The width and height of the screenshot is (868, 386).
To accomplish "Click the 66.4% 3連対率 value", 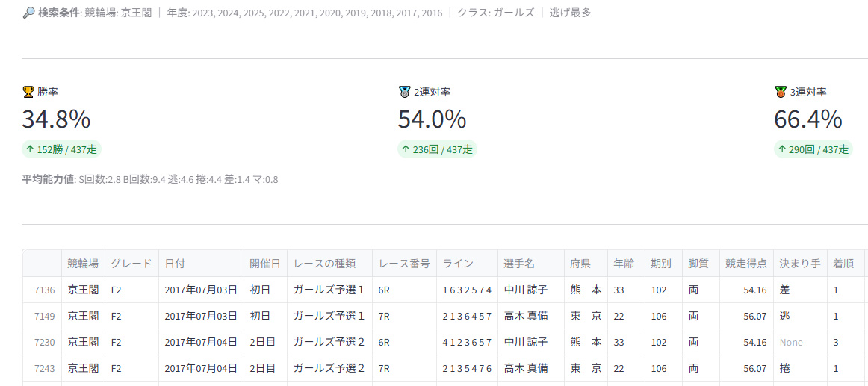I will tap(807, 119).
